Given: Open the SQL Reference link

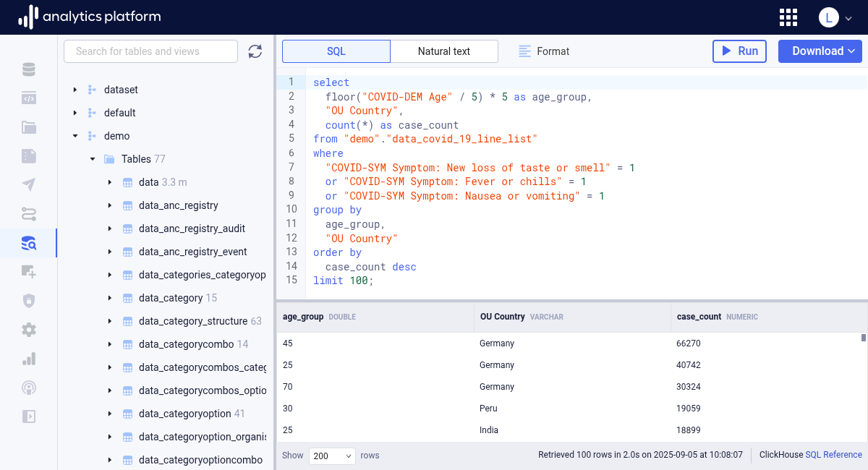Looking at the screenshot, I should [833, 455].
